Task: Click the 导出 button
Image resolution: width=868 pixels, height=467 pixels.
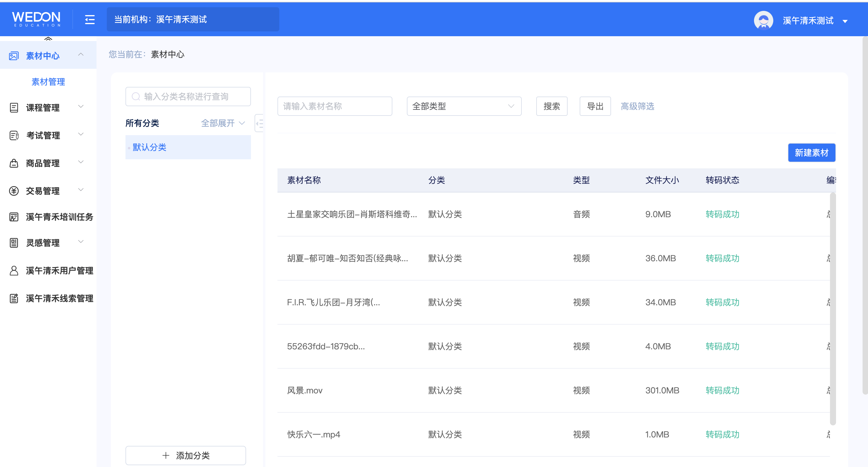Action: 595,106
